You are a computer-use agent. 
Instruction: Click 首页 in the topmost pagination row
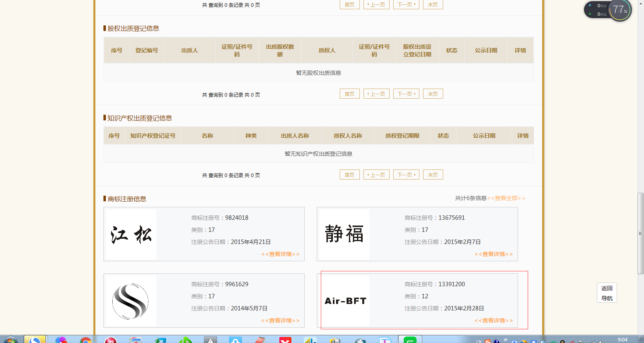coord(350,4)
